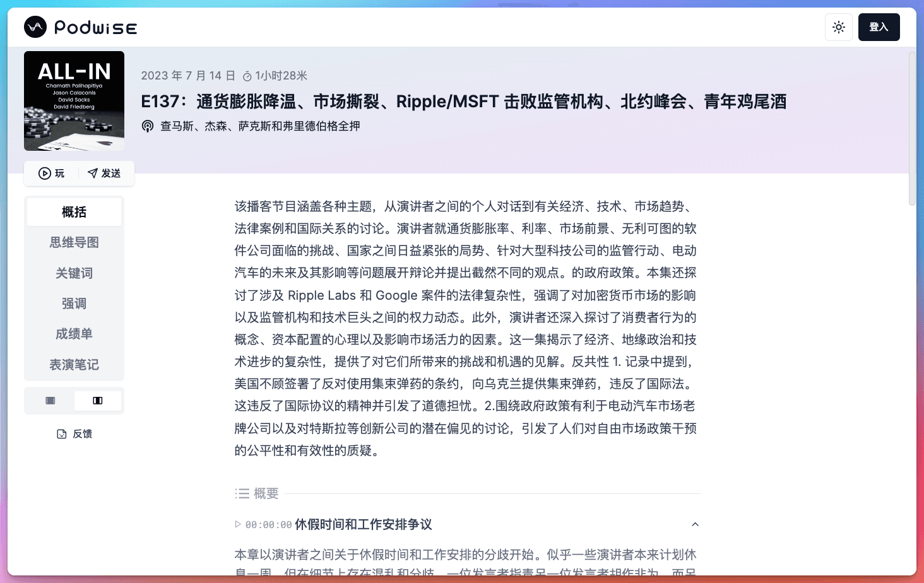Click the Podwise wordmark text
924x583 pixels.
click(x=95, y=27)
